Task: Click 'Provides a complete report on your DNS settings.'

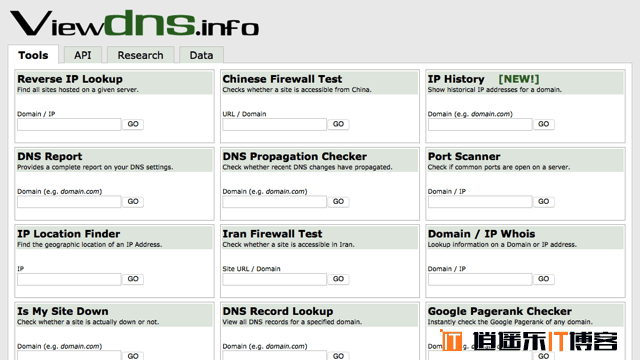Action: coord(95,167)
